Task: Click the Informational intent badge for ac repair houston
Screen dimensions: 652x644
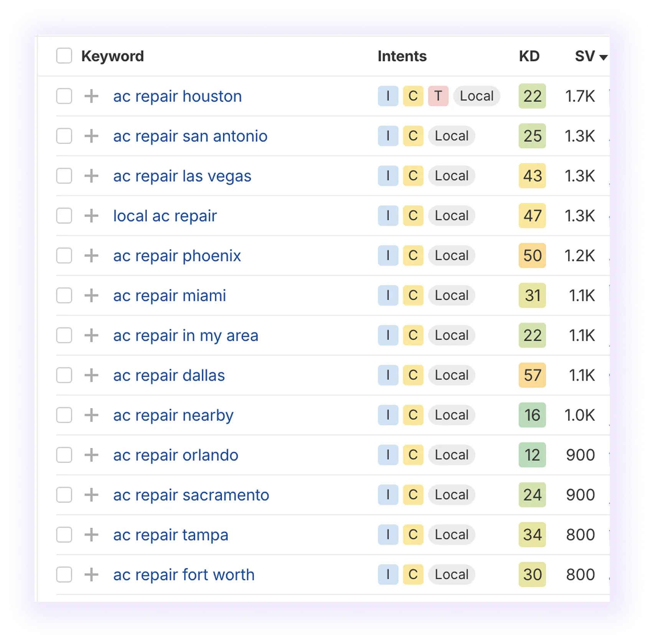Action: (388, 96)
